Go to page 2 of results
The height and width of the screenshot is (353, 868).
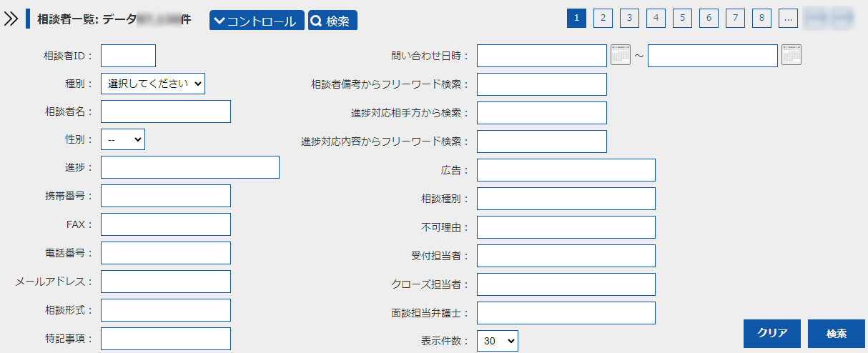coord(603,19)
